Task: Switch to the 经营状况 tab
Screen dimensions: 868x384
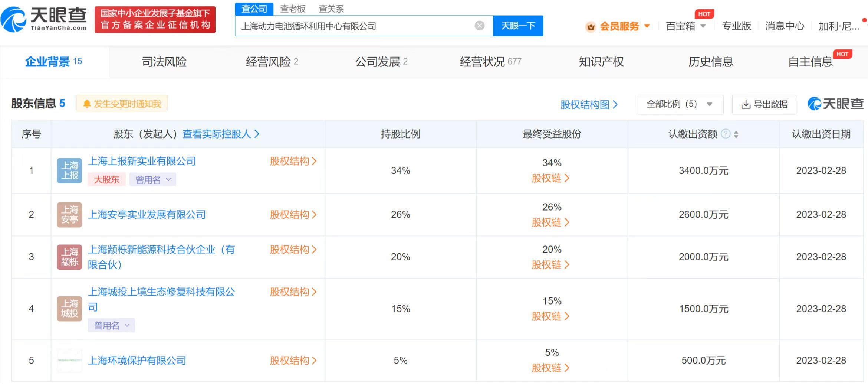Action: 483,62
